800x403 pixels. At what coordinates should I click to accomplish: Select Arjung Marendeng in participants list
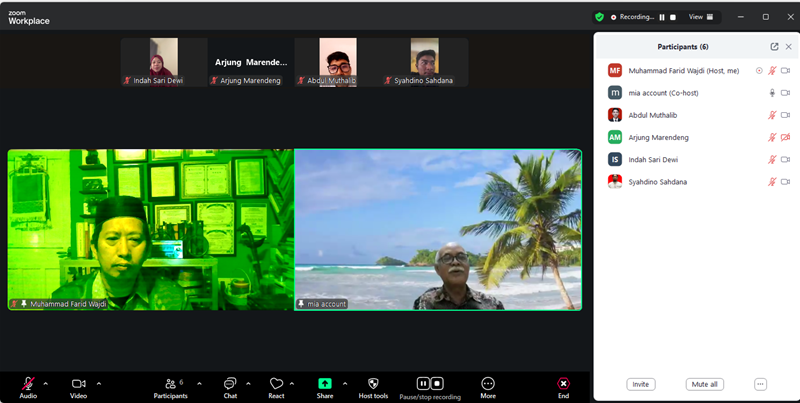(x=696, y=137)
